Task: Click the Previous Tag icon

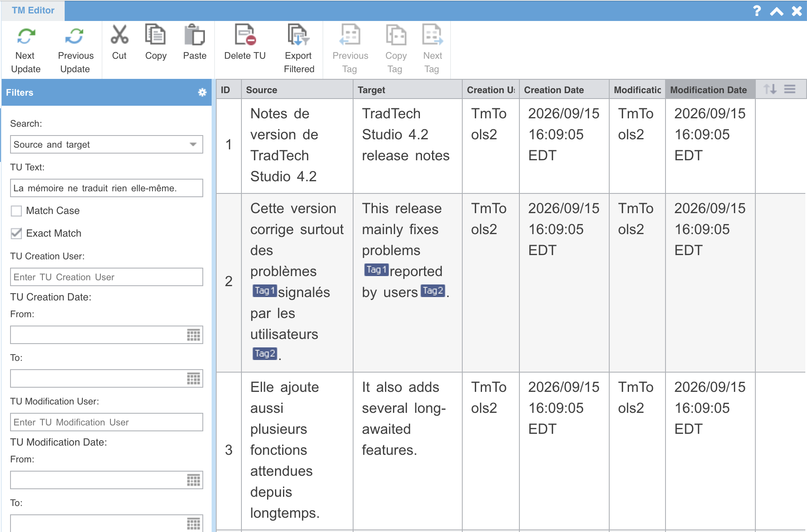Action: click(350, 34)
